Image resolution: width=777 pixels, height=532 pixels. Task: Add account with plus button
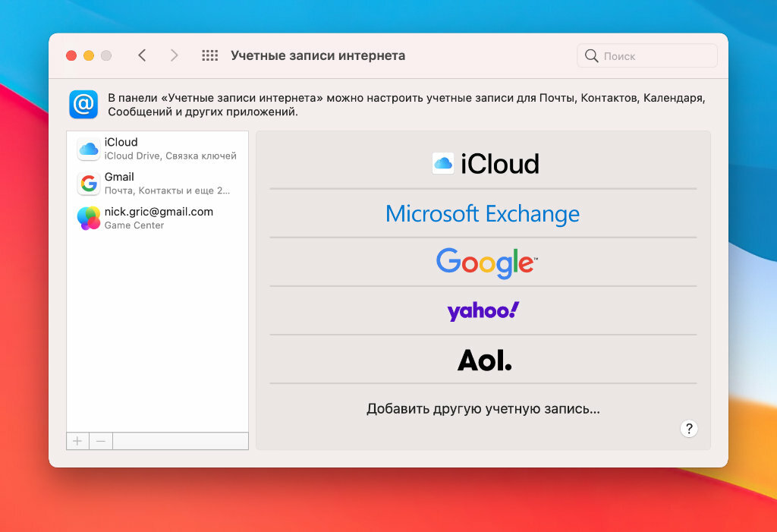(78, 441)
